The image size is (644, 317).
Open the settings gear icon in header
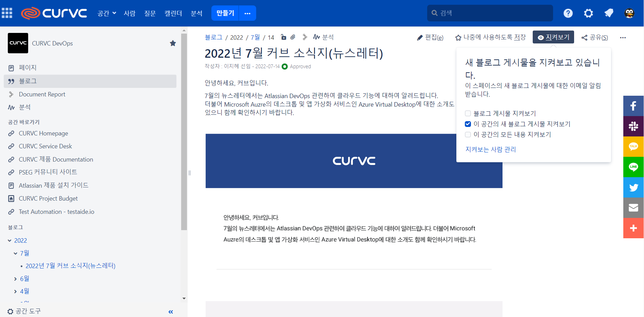point(588,13)
